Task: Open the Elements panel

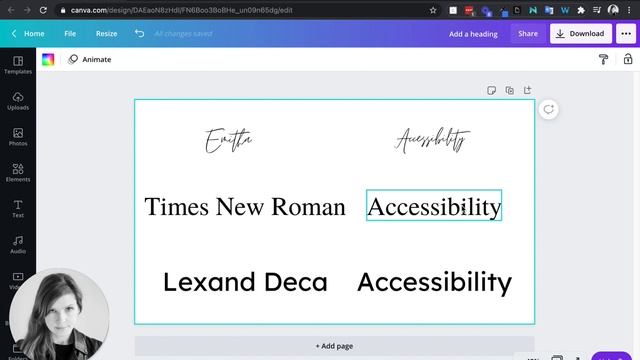Action: [18, 173]
